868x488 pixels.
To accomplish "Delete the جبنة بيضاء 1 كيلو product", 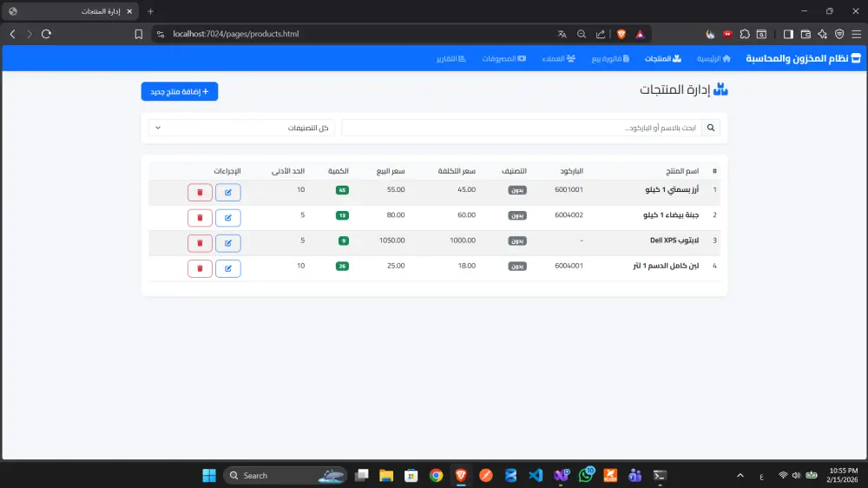I will pos(200,218).
